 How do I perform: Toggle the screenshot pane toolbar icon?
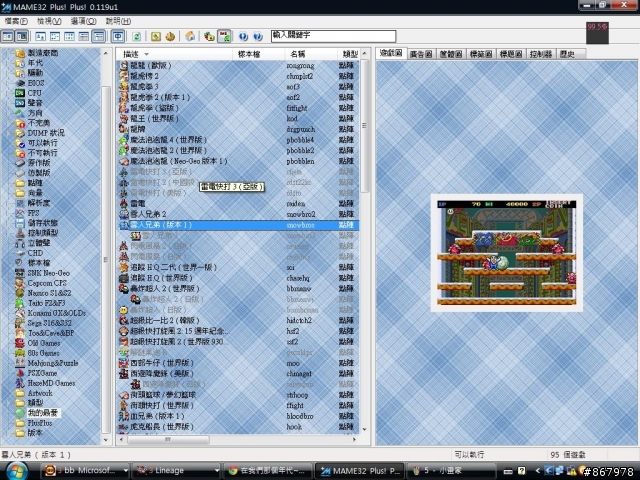22,37
